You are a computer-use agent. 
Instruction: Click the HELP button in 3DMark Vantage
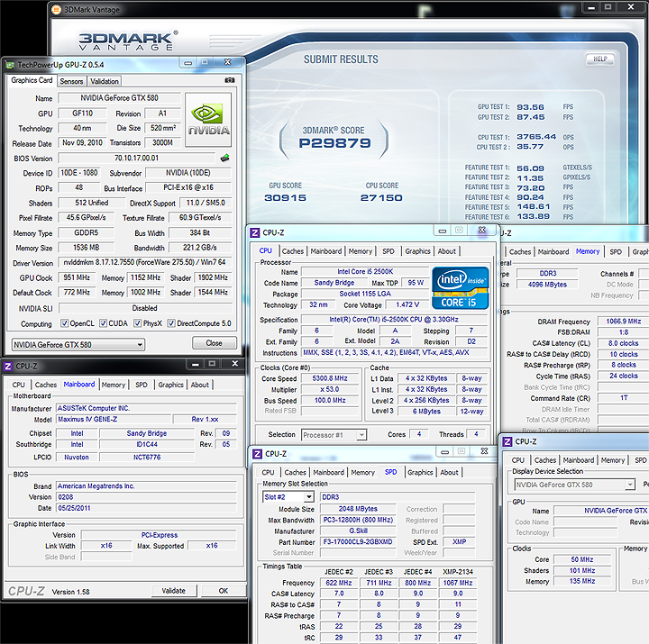[599, 59]
